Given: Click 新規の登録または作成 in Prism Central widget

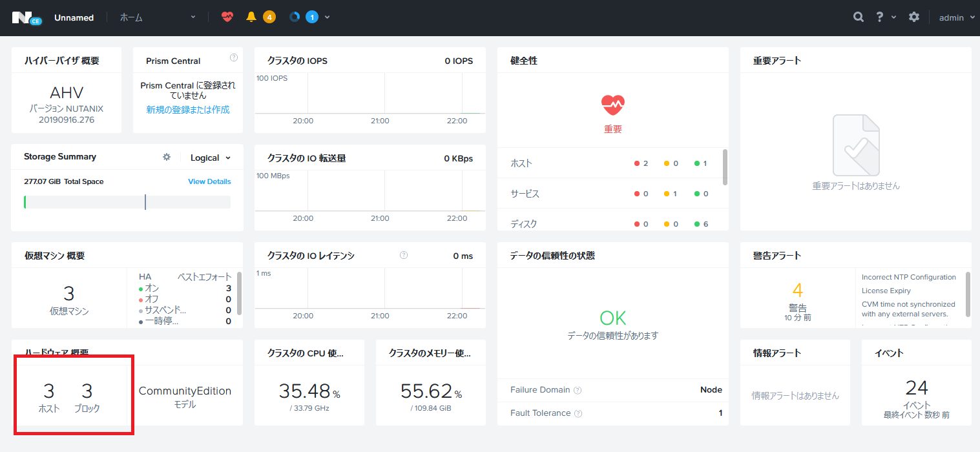Looking at the screenshot, I should point(187,109).
